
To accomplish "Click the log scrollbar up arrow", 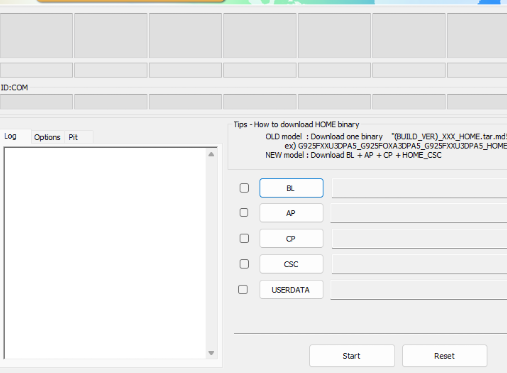I will pos(211,154).
